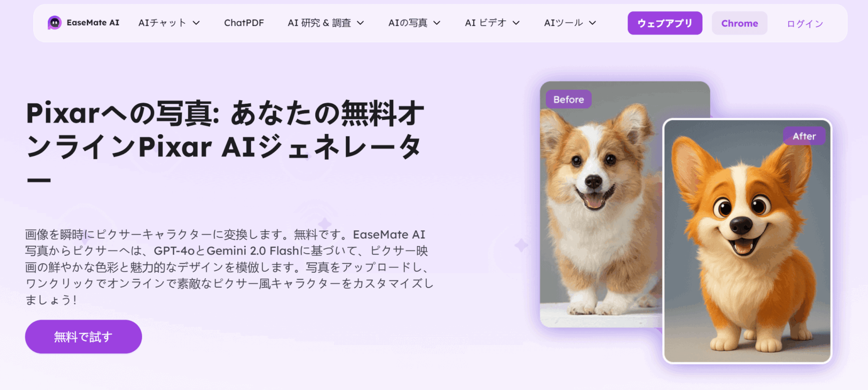The image size is (868, 390).
Task: Select the Before corgi photo
Action: coord(601,204)
